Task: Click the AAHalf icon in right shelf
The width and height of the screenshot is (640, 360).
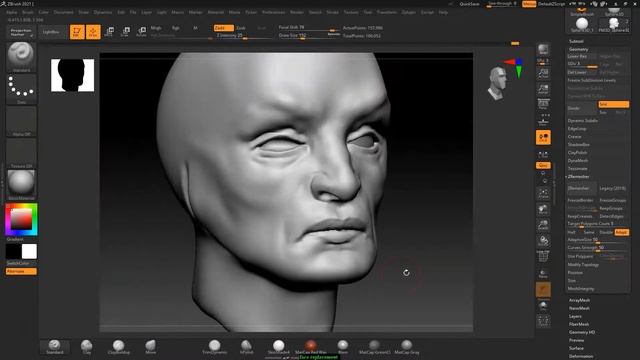Action: tap(543, 89)
